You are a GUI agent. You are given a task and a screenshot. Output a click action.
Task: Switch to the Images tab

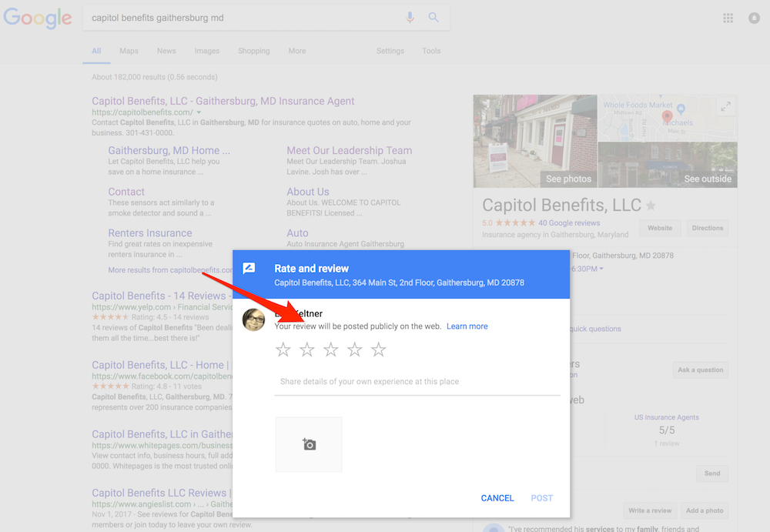click(x=206, y=51)
